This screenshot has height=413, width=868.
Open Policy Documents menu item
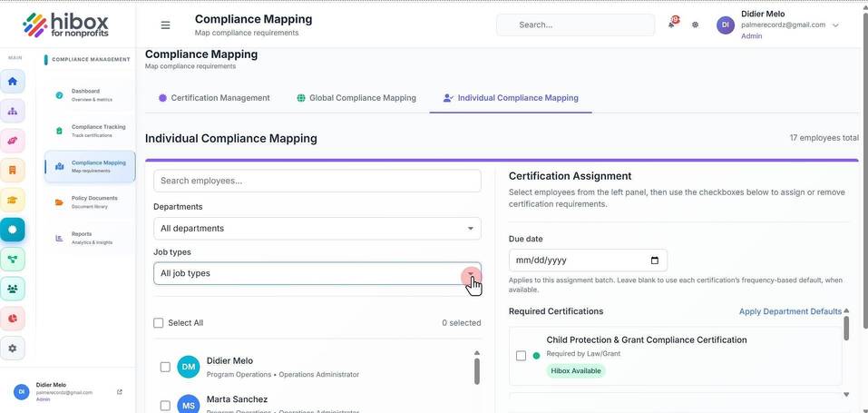click(x=90, y=202)
